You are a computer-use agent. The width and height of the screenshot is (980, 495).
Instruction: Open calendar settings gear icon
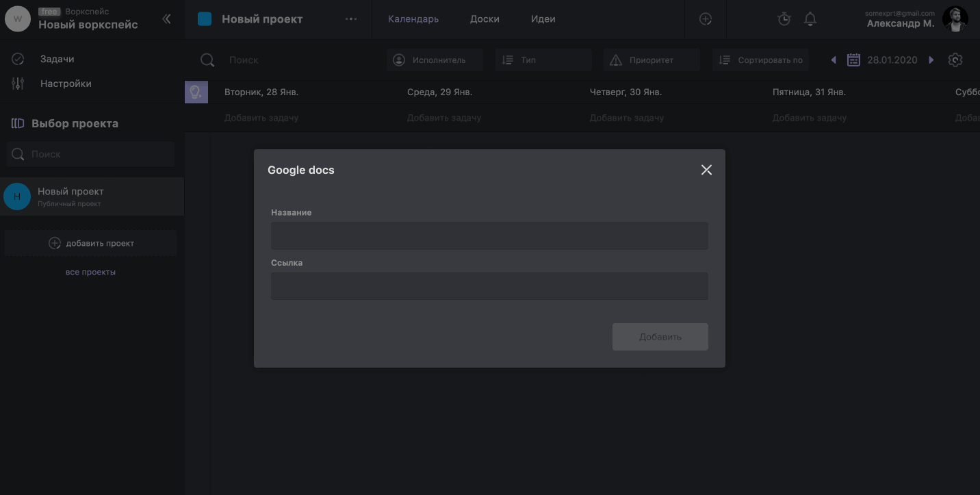tap(955, 60)
